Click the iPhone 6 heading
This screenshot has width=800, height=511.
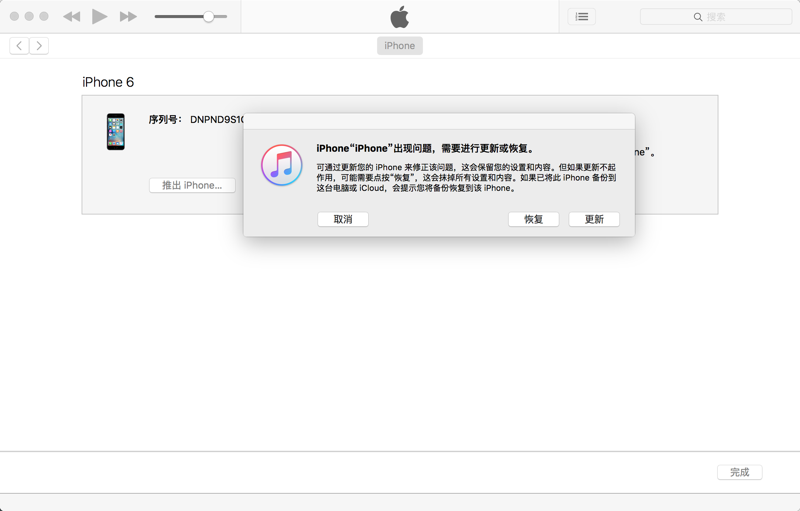(108, 82)
